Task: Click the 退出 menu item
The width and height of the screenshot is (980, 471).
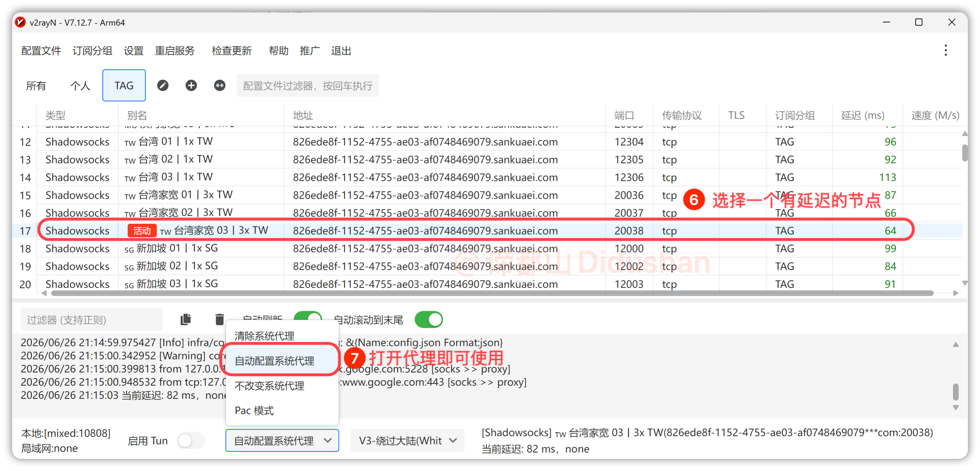Action: pos(341,50)
